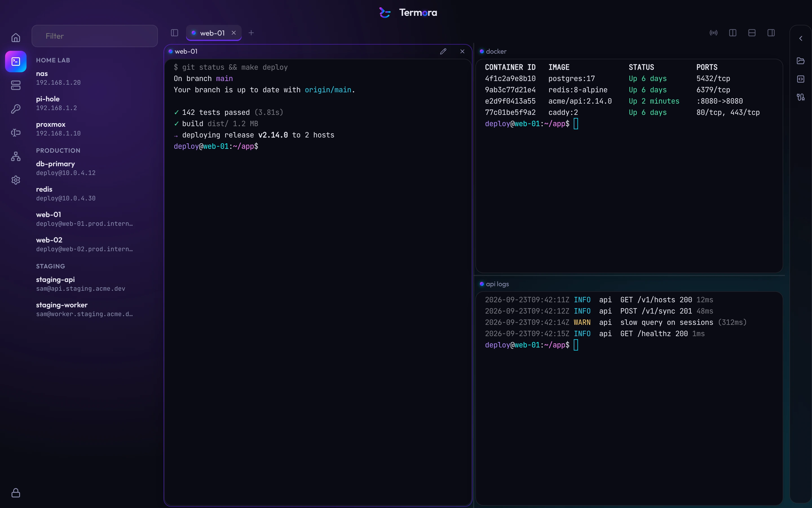The image size is (812, 508).
Task: Rename web-01 pane with pencil icon
Action: (443, 51)
